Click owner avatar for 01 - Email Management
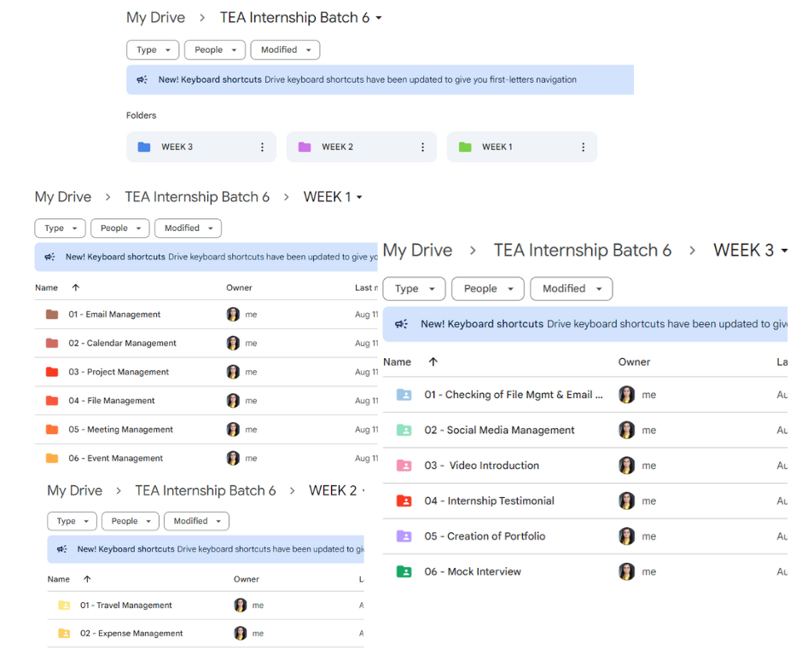Viewport: 802px width, 672px height. point(233,314)
